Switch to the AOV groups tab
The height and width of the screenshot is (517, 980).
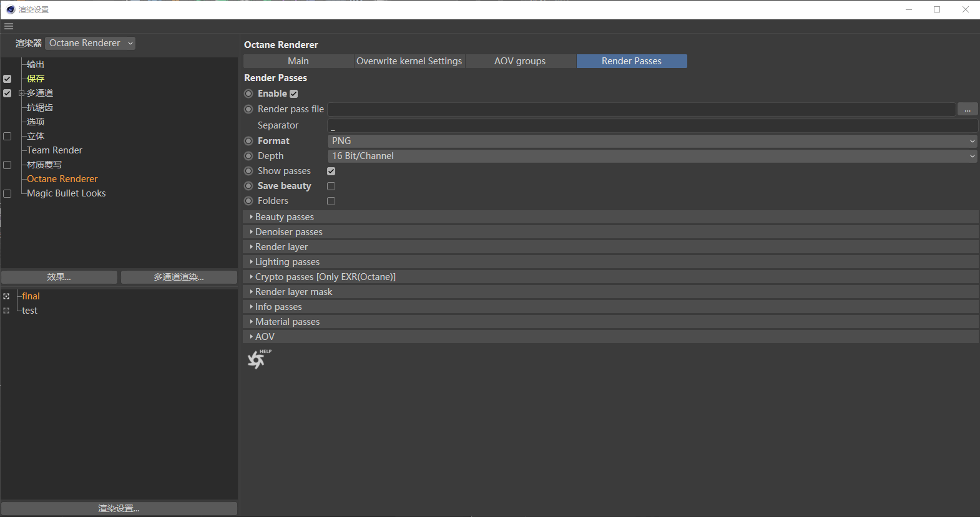point(520,61)
